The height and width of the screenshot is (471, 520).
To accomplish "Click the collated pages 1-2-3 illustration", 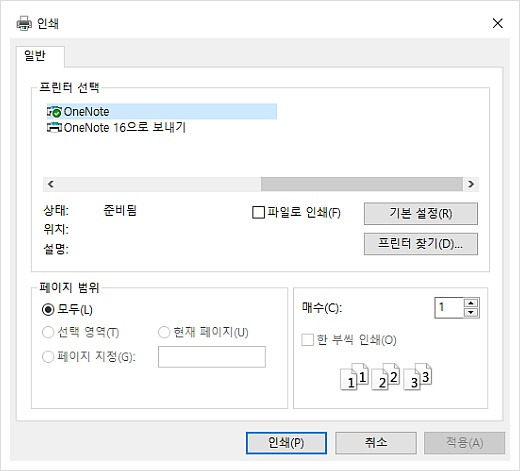I will (386, 377).
